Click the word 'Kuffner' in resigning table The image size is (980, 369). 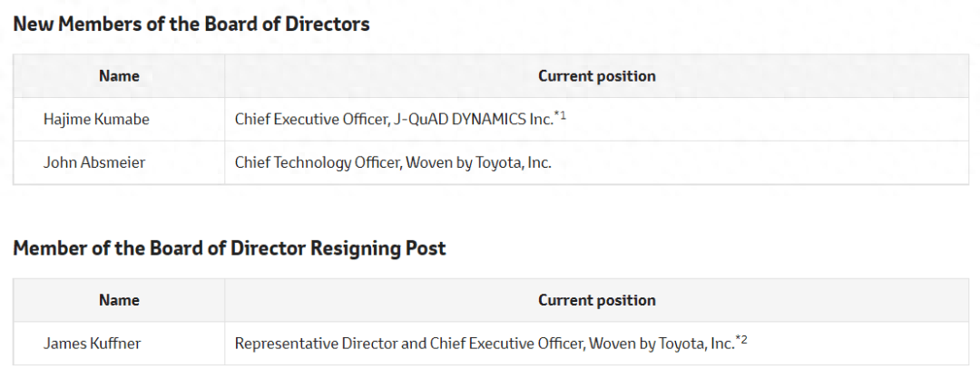(x=116, y=344)
